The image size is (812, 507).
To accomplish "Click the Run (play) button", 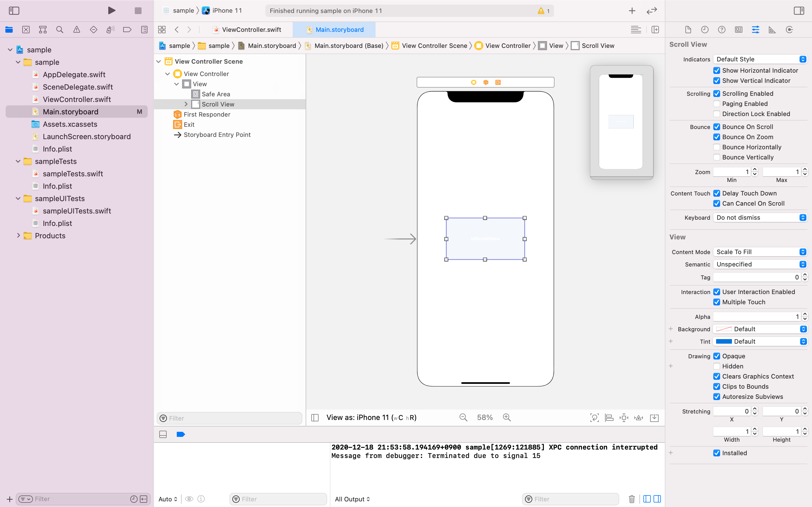I will 112,10.
